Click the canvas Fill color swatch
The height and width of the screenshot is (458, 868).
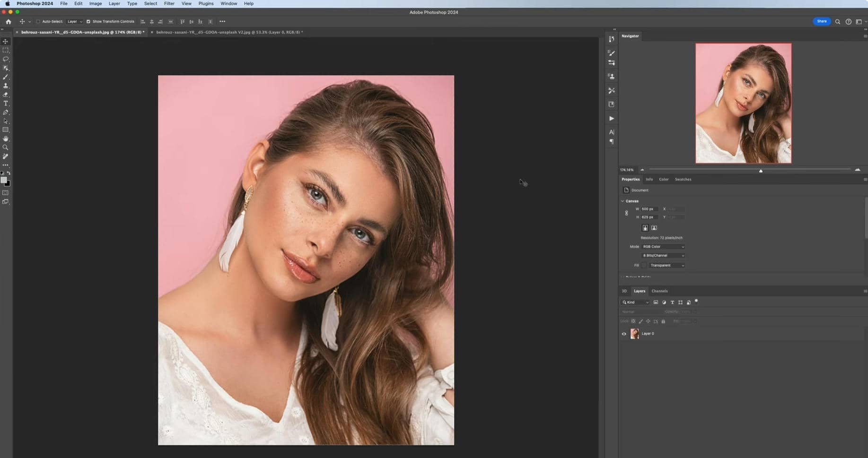(x=644, y=266)
